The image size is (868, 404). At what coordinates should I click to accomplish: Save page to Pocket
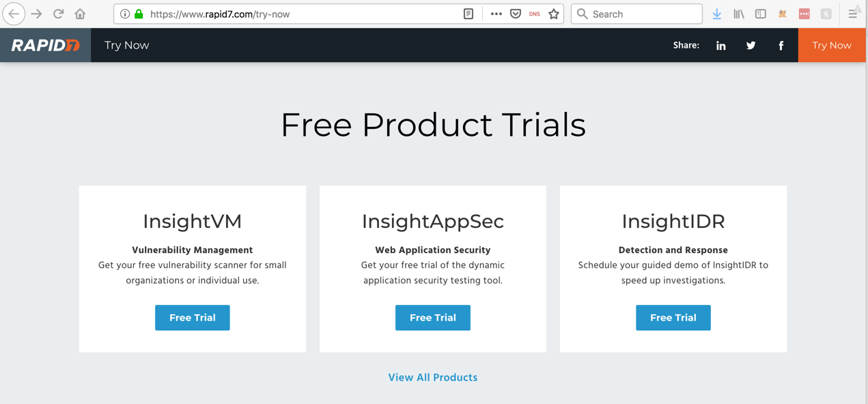click(x=516, y=14)
